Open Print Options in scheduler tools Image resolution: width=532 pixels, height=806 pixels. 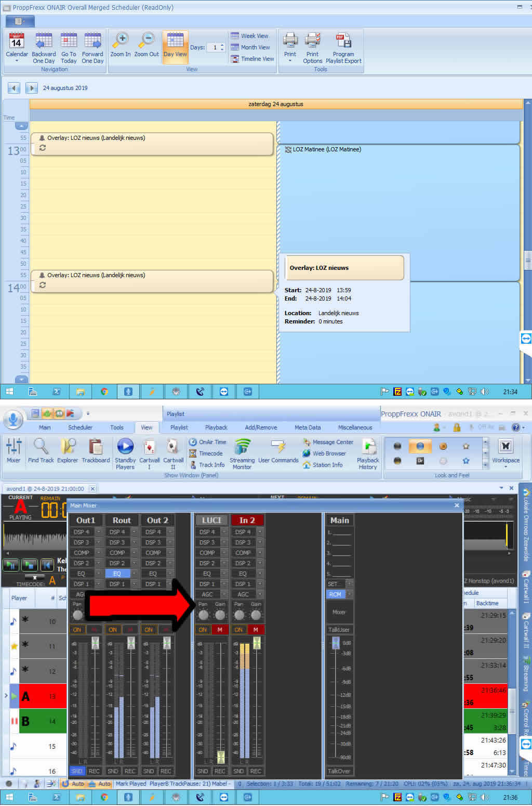tap(313, 47)
